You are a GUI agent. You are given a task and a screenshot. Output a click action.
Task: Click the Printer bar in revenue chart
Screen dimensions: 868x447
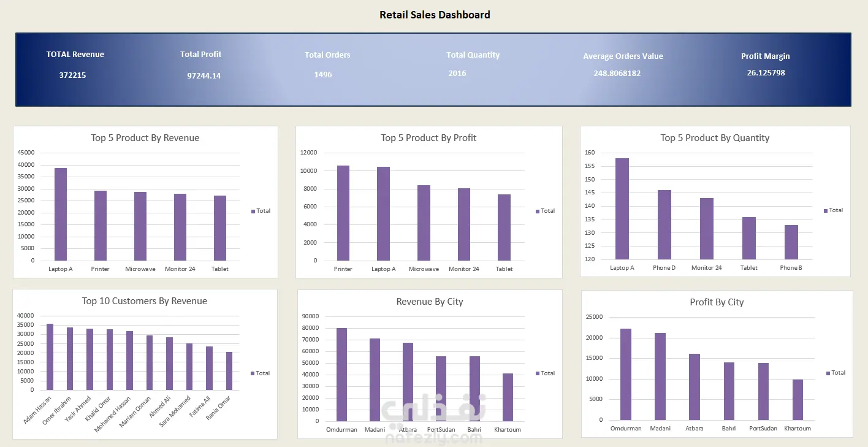click(x=101, y=226)
